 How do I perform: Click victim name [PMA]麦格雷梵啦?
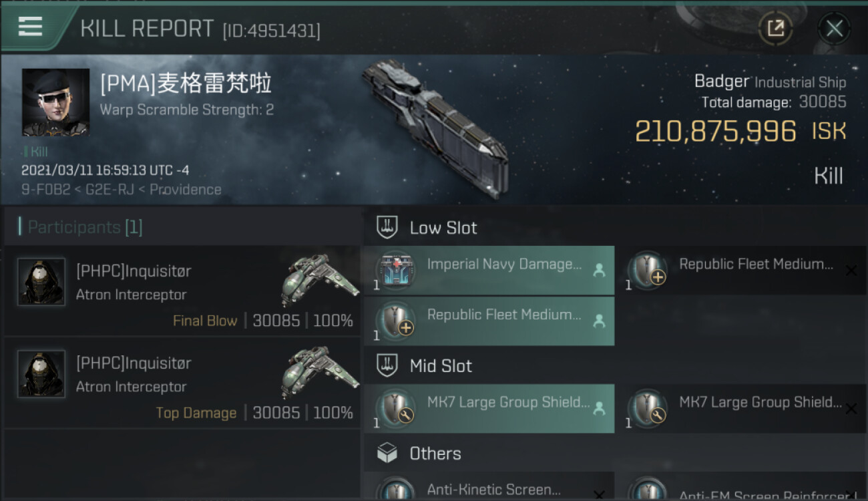click(186, 84)
